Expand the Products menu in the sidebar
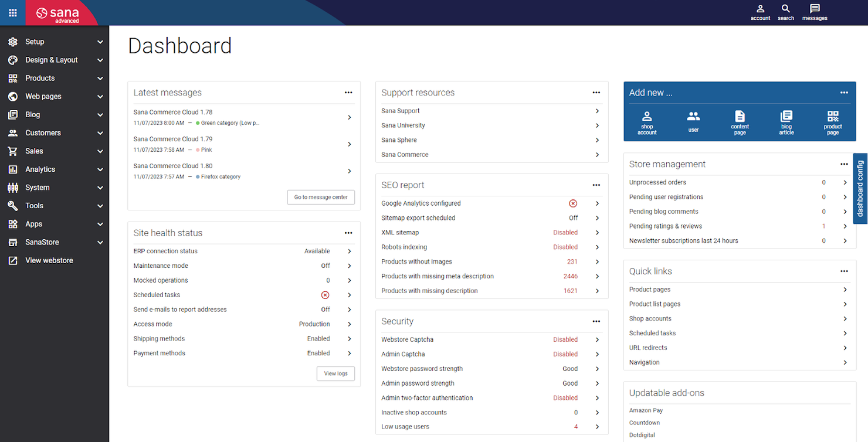 click(x=54, y=78)
